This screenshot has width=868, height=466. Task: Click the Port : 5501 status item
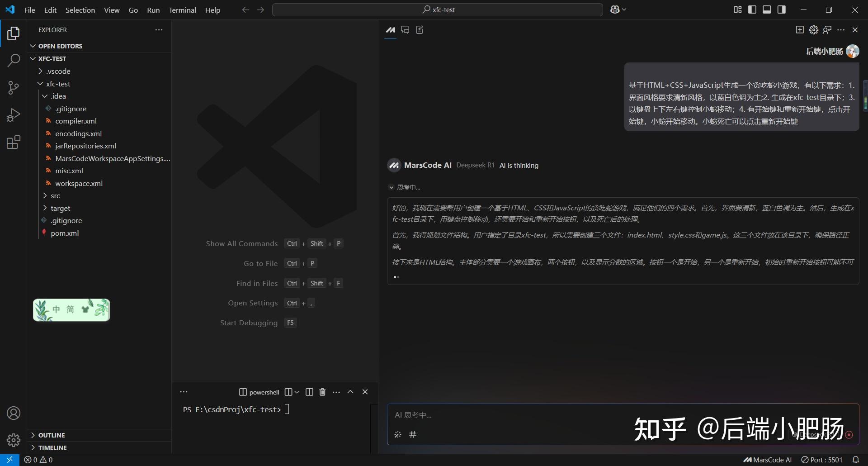pyautogui.click(x=821, y=460)
